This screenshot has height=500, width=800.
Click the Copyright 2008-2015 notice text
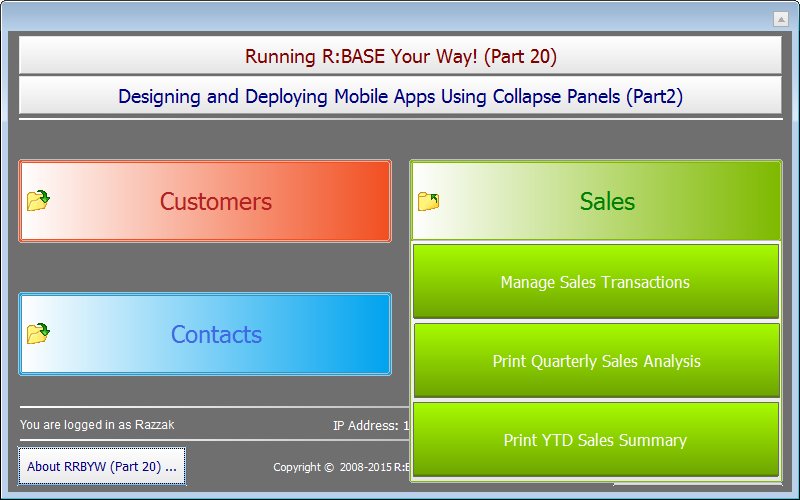pos(342,467)
